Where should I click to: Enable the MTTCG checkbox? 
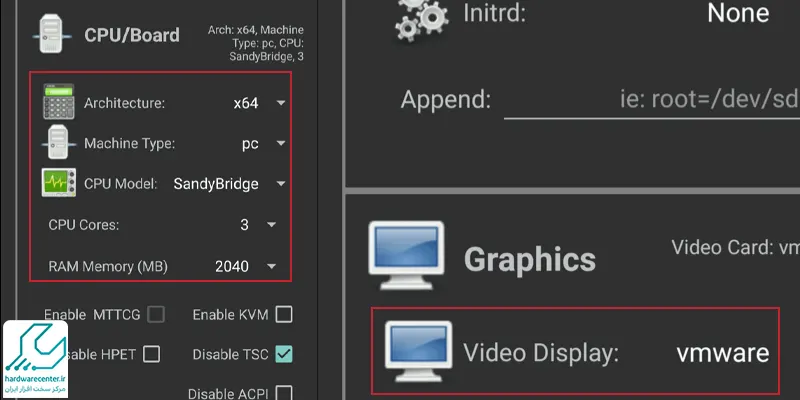pos(156,314)
